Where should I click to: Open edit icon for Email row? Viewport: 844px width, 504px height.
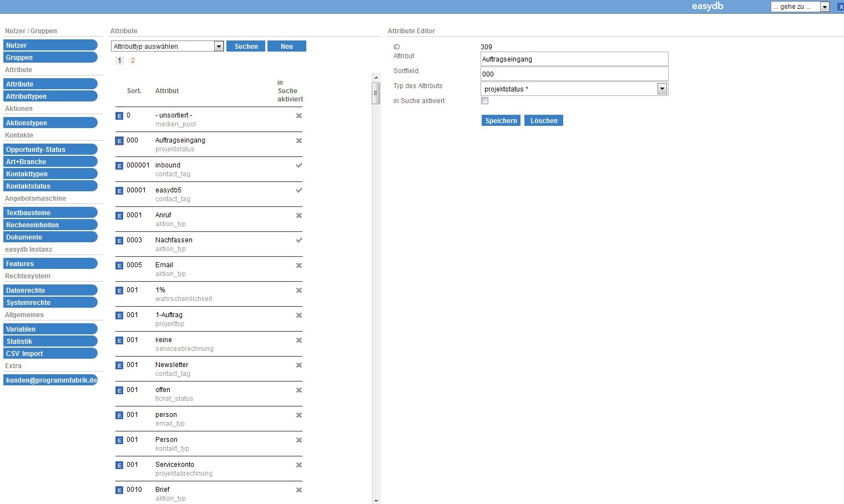click(119, 266)
